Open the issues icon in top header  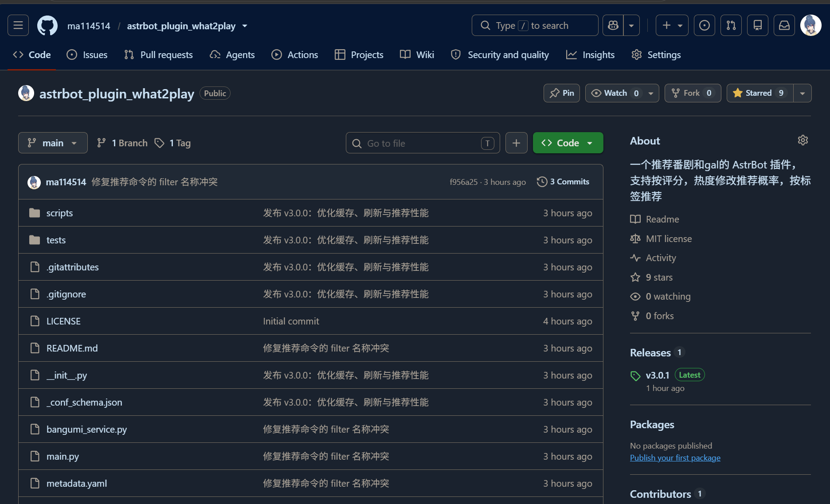click(x=705, y=25)
